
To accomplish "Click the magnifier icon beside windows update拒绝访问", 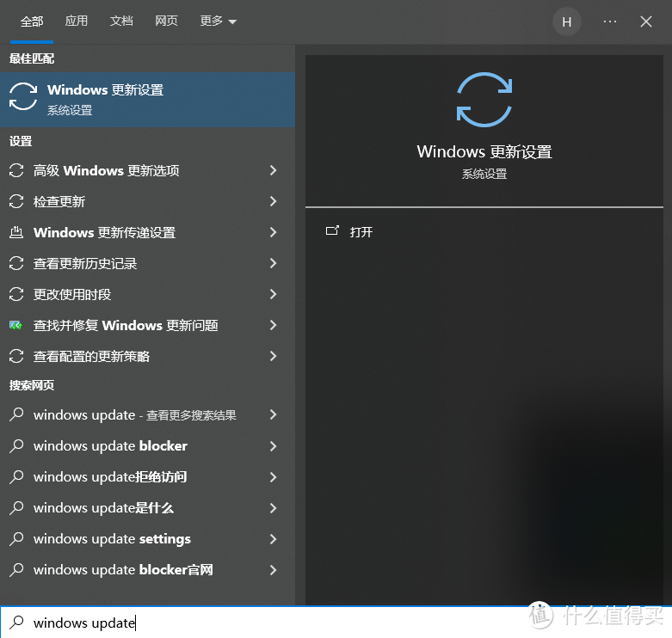I will click(16, 476).
